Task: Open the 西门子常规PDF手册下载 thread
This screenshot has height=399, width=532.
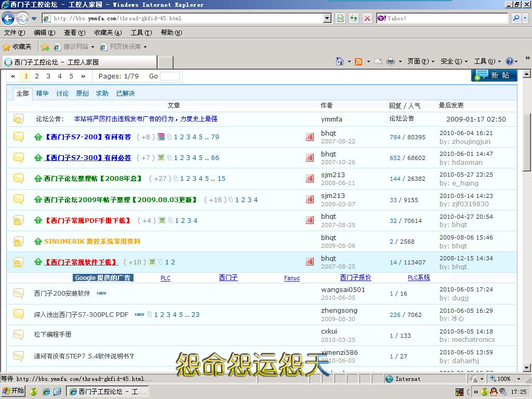Action: click(x=88, y=220)
